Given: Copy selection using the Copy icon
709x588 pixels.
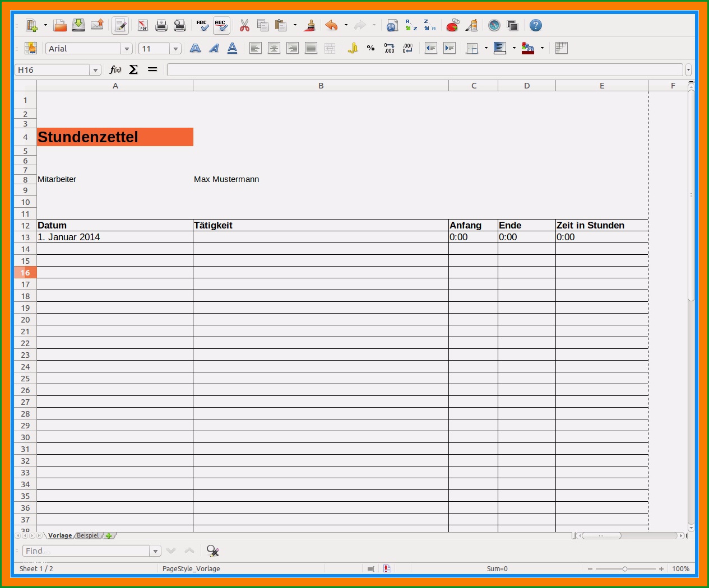Looking at the screenshot, I should coord(262,25).
